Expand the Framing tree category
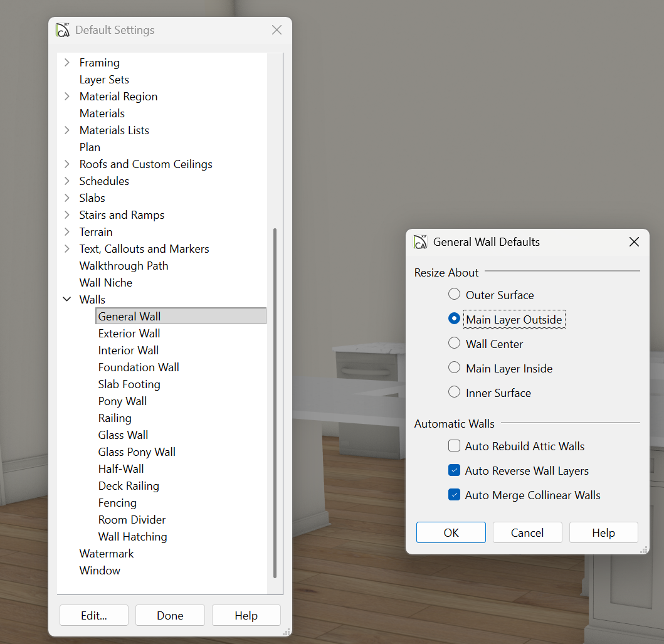 pos(67,63)
